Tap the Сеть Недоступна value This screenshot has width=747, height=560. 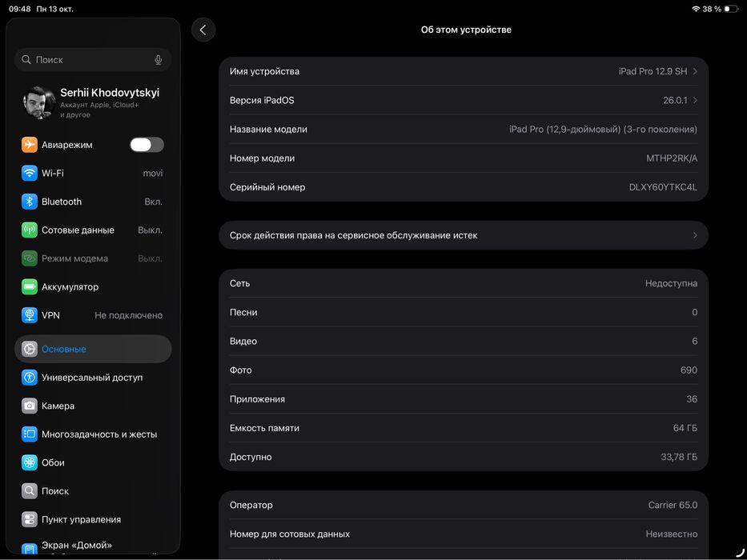(671, 283)
